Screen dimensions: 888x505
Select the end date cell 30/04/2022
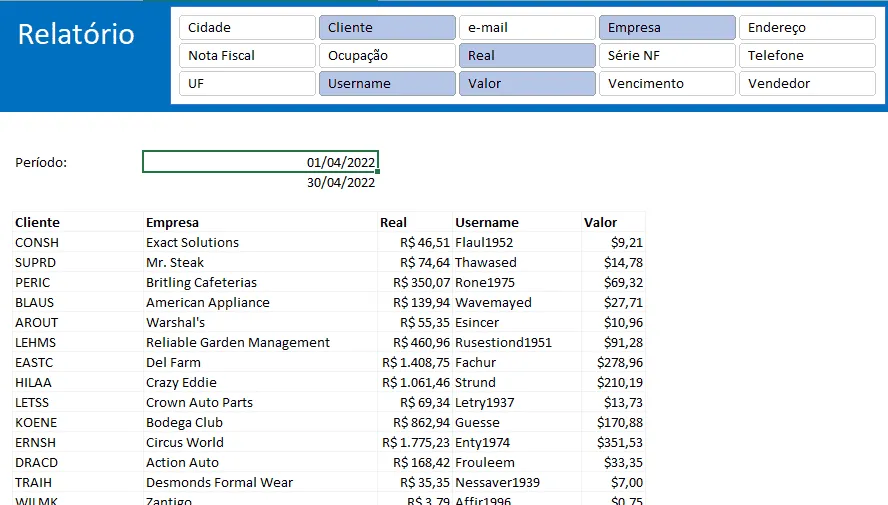(x=261, y=182)
